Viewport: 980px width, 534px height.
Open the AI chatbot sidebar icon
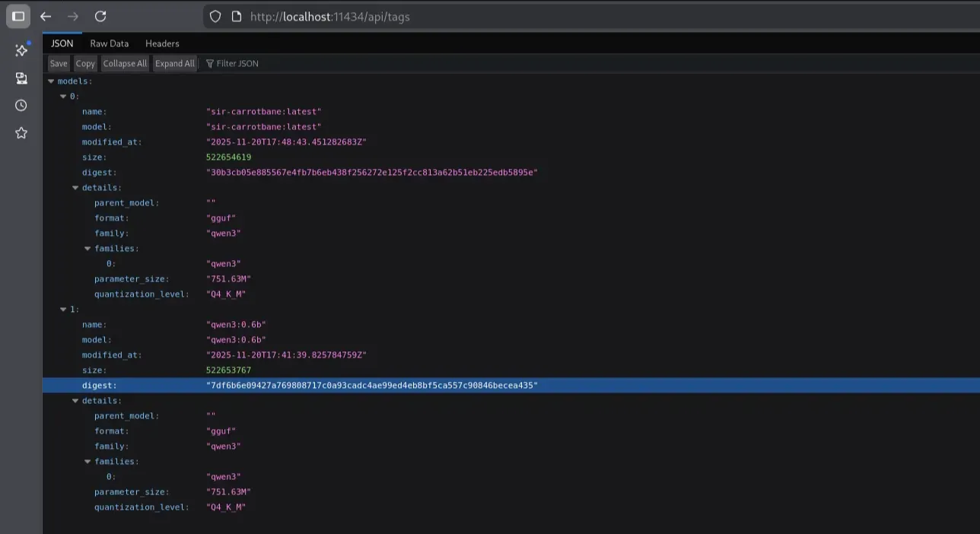[21, 50]
